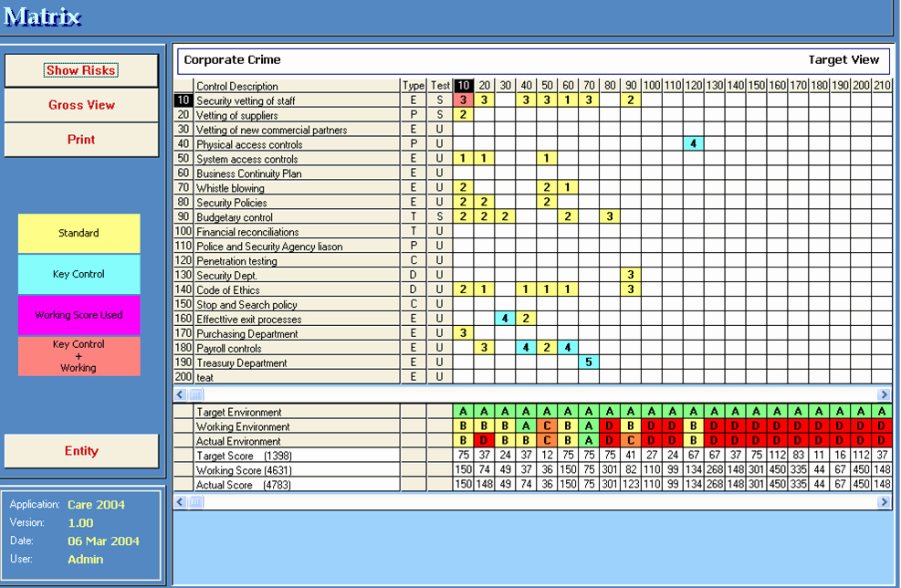The height and width of the screenshot is (588, 901).
Task: Select the teat row
Action: 297,377
